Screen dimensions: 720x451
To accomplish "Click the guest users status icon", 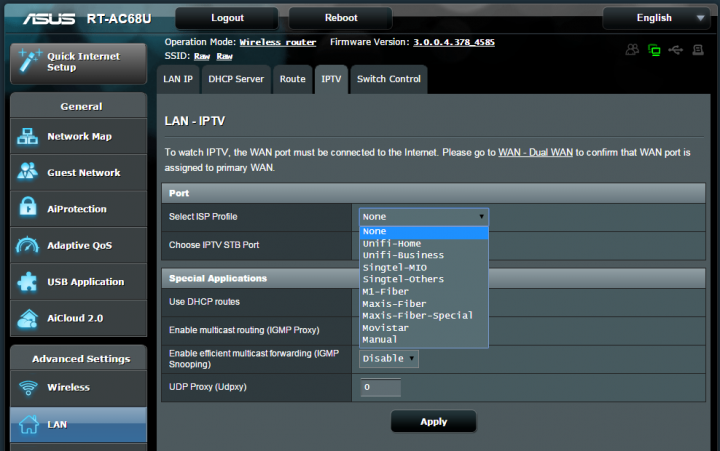I will click(x=632, y=49).
